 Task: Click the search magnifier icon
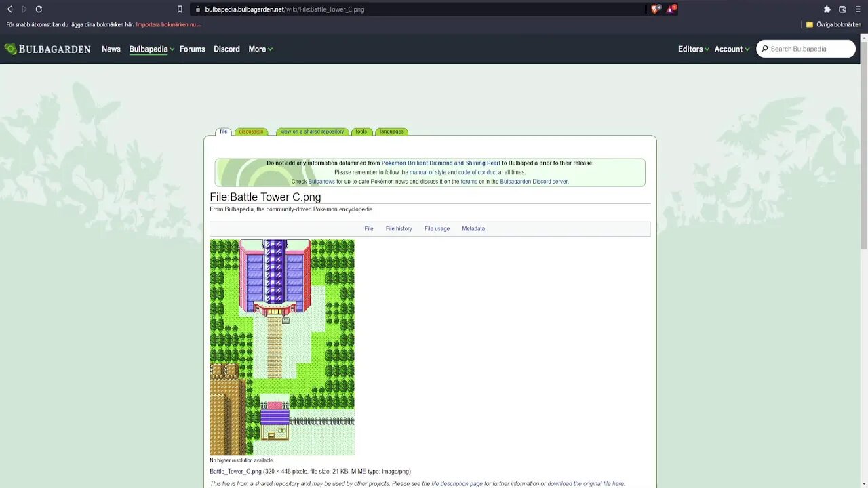(x=765, y=49)
